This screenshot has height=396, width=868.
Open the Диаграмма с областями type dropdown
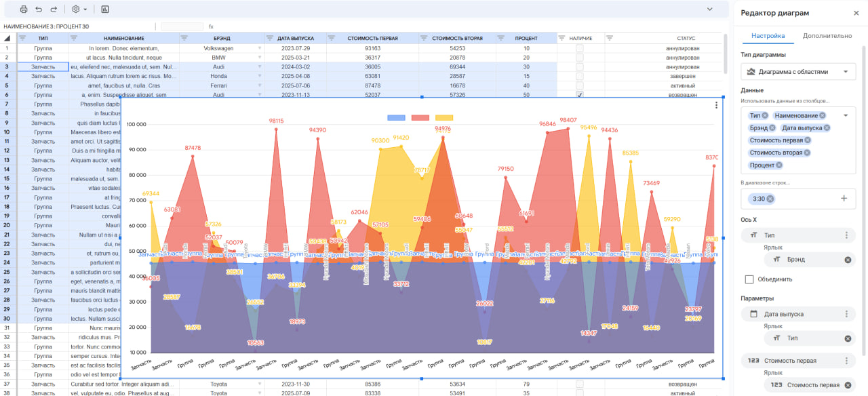click(799, 71)
